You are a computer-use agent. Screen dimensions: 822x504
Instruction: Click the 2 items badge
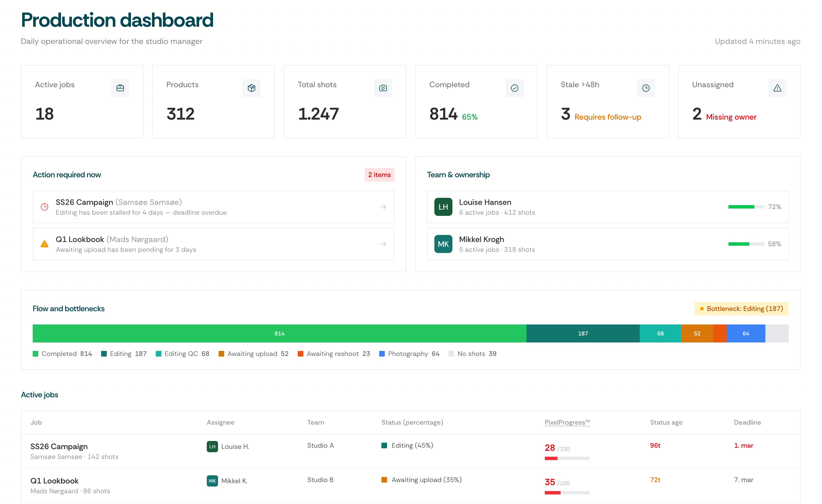379,175
